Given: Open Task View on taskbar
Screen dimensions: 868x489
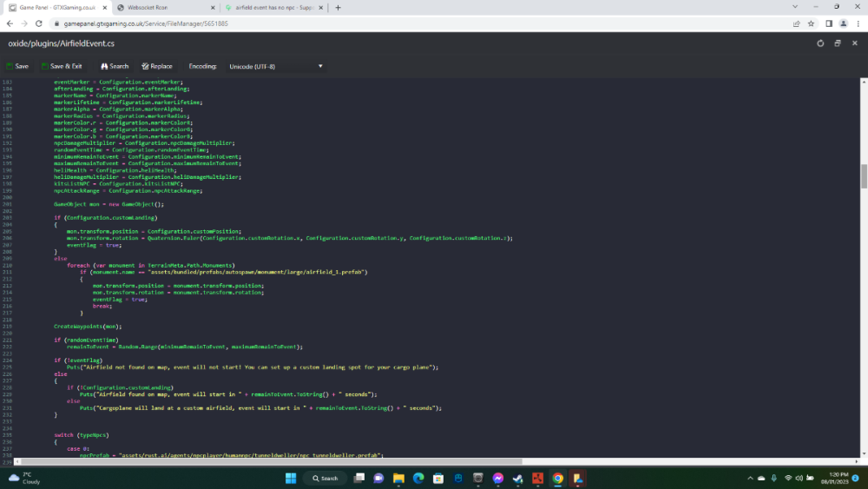Looking at the screenshot, I should [x=358, y=478].
